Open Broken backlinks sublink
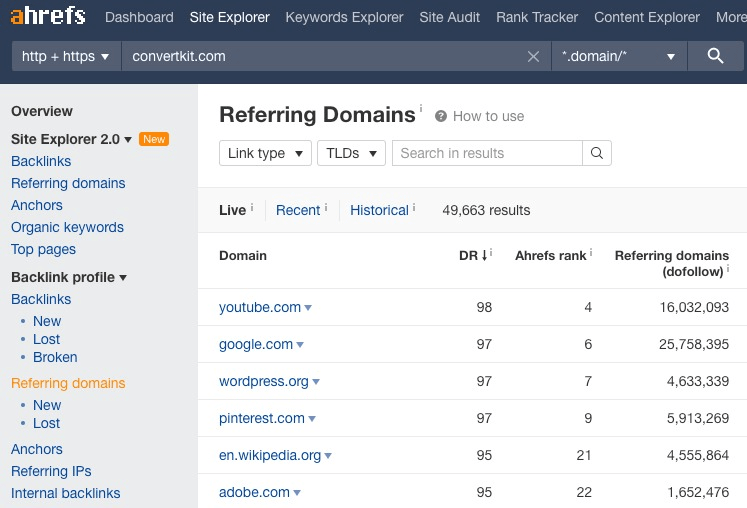747x508 pixels. click(x=55, y=357)
